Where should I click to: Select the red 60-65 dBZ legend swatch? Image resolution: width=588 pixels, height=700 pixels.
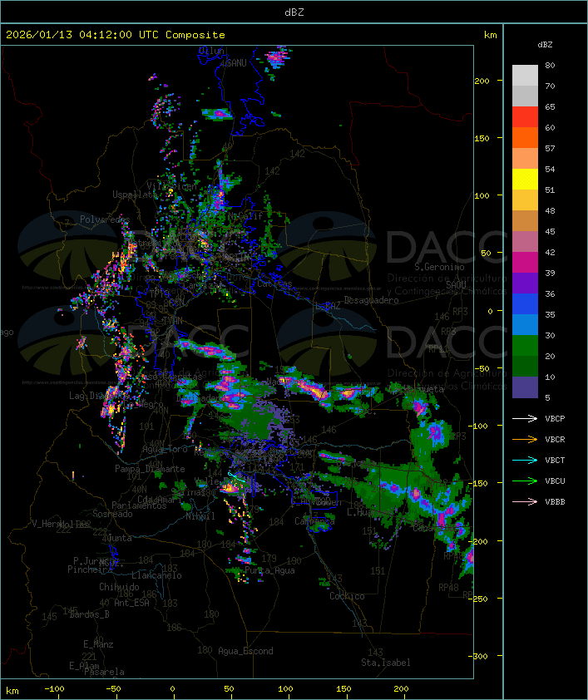coord(525,117)
